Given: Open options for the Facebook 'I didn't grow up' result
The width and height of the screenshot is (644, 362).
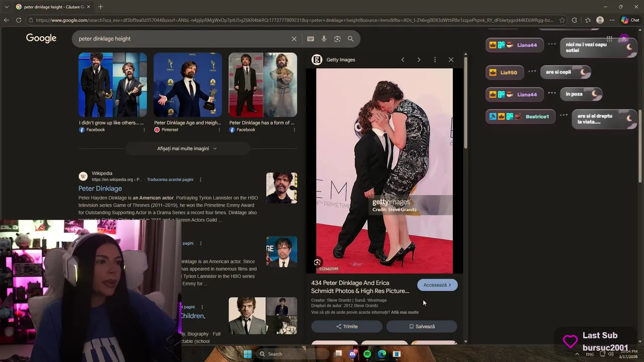Looking at the screenshot, I should point(144,130).
